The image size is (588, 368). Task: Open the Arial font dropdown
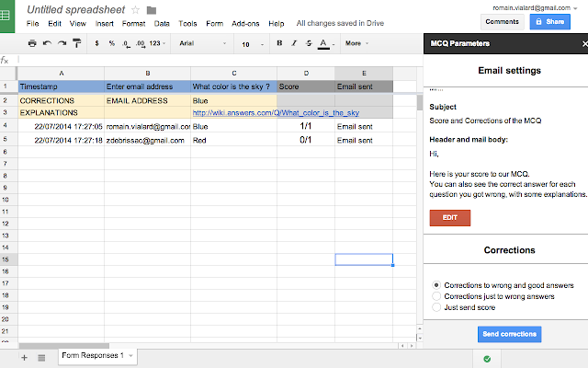tap(202, 43)
